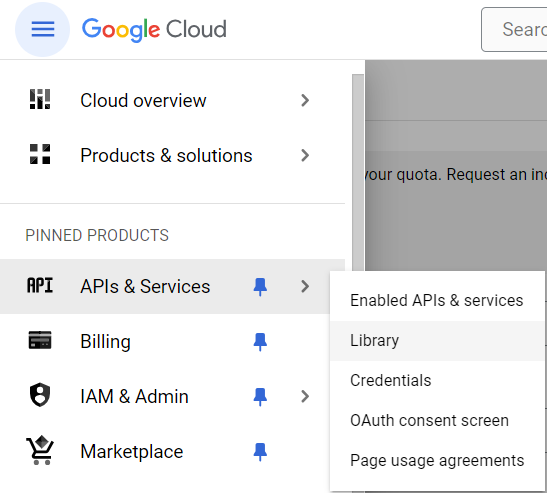
Task: Click the navigation menu scrollbar
Action: 358,172
